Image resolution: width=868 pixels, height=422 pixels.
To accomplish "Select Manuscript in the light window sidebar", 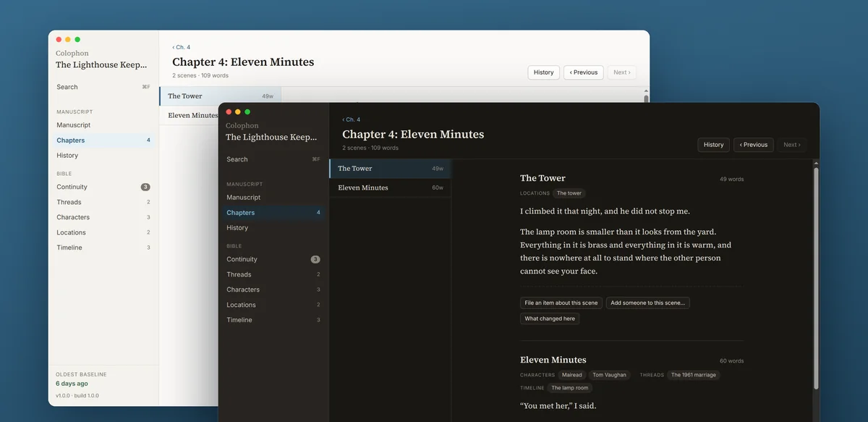I will [x=103, y=125].
